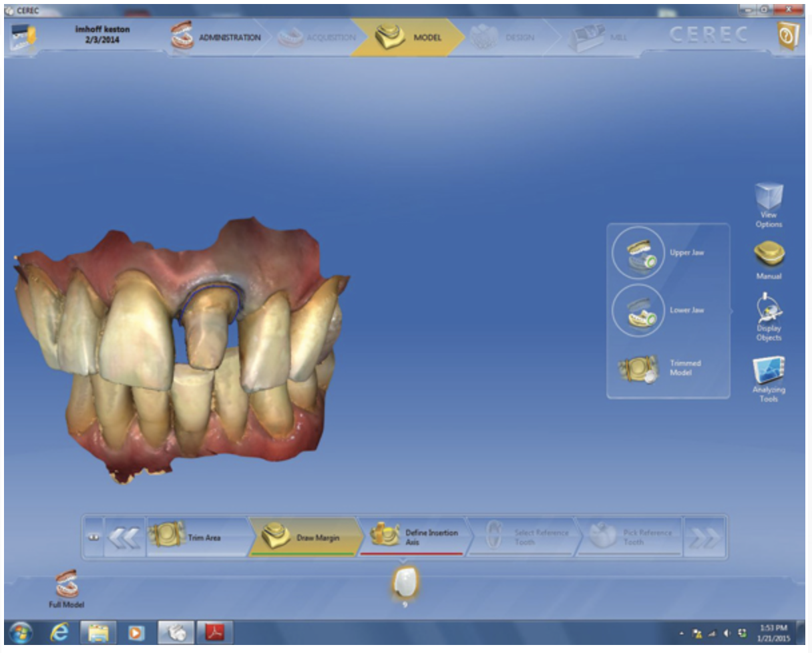Collapse the step bar using left-edge button
Image resolution: width=812 pixels, height=653 pixels.
tap(93, 537)
